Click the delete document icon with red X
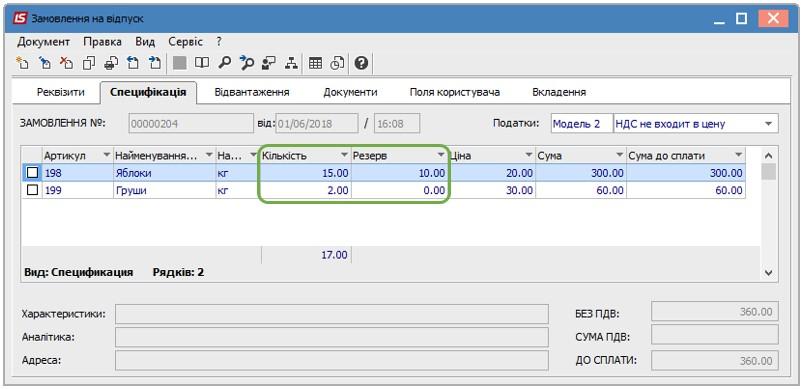 point(67,63)
